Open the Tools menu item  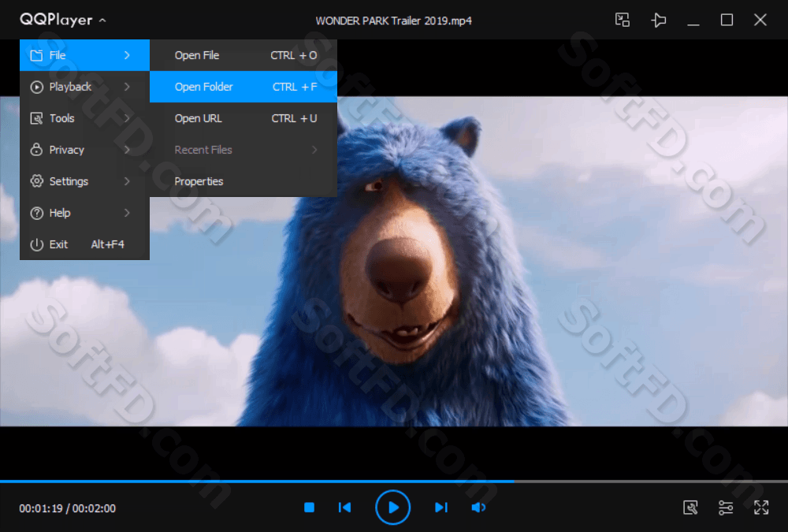click(x=84, y=119)
